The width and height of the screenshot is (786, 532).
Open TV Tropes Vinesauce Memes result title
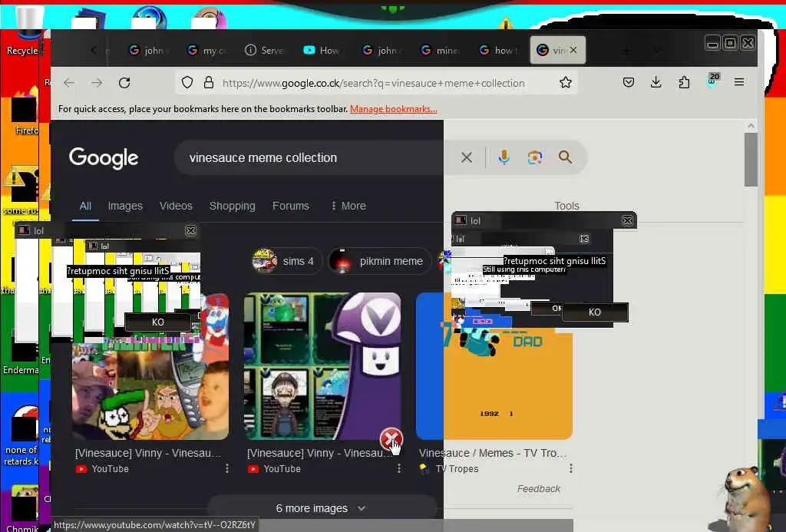[x=493, y=453]
